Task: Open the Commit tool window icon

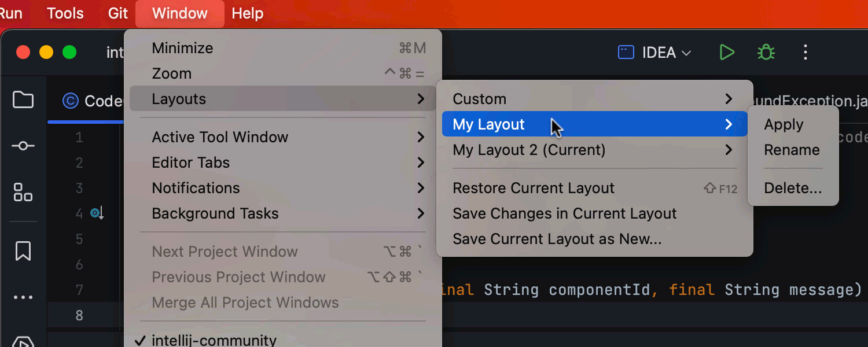Action: [x=23, y=146]
